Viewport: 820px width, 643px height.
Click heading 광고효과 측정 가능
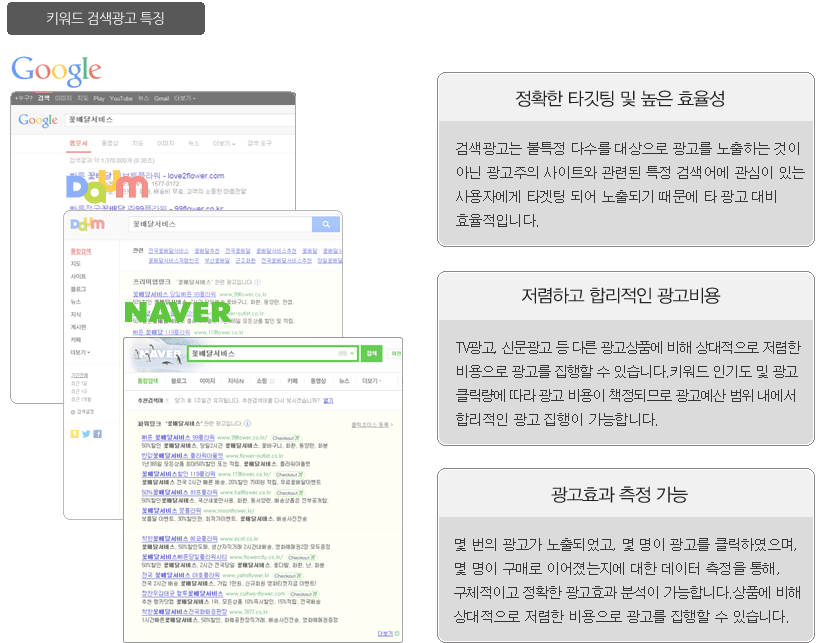click(x=619, y=494)
